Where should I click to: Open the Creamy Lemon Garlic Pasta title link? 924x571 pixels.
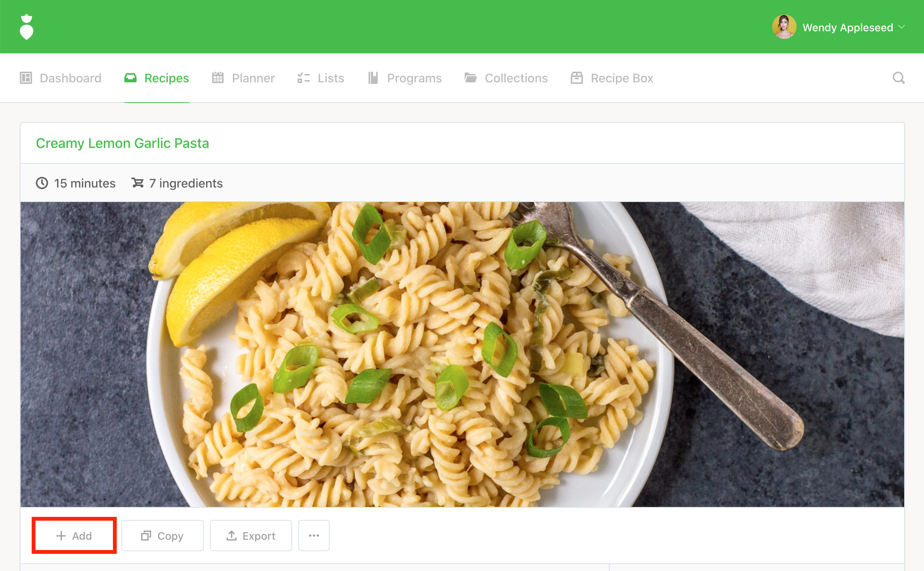(122, 143)
